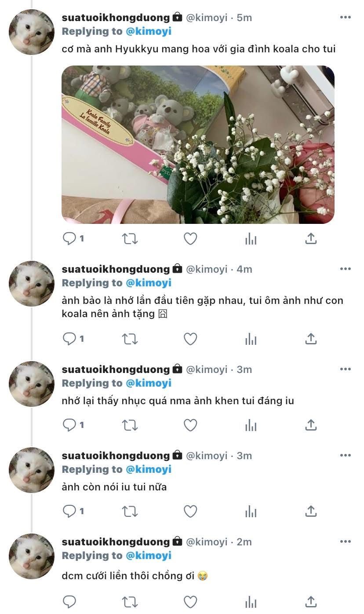Open suatuoikhongduong's profile from the 4m tweet
Viewport: 364px width, 614px height.
116,269
